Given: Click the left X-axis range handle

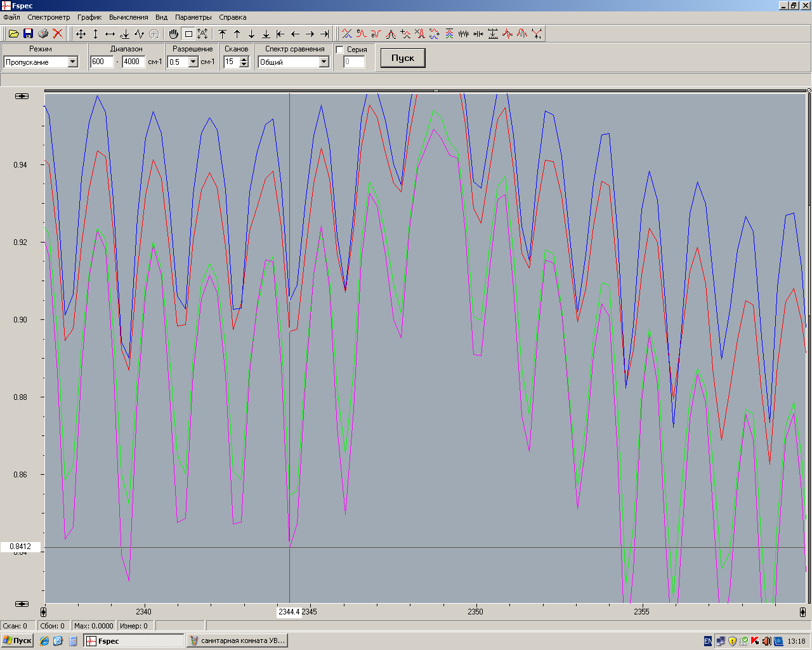Looking at the screenshot, I should [x=44, y=612].
